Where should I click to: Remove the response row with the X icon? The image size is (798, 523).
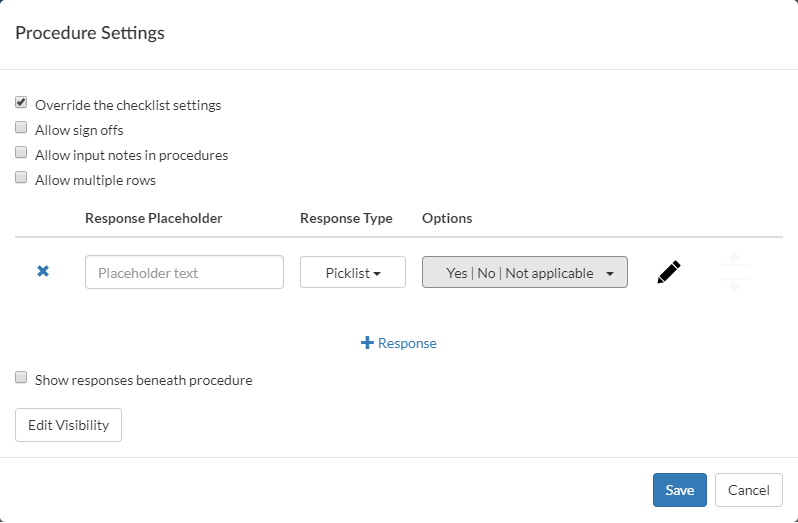click(43, 272)
